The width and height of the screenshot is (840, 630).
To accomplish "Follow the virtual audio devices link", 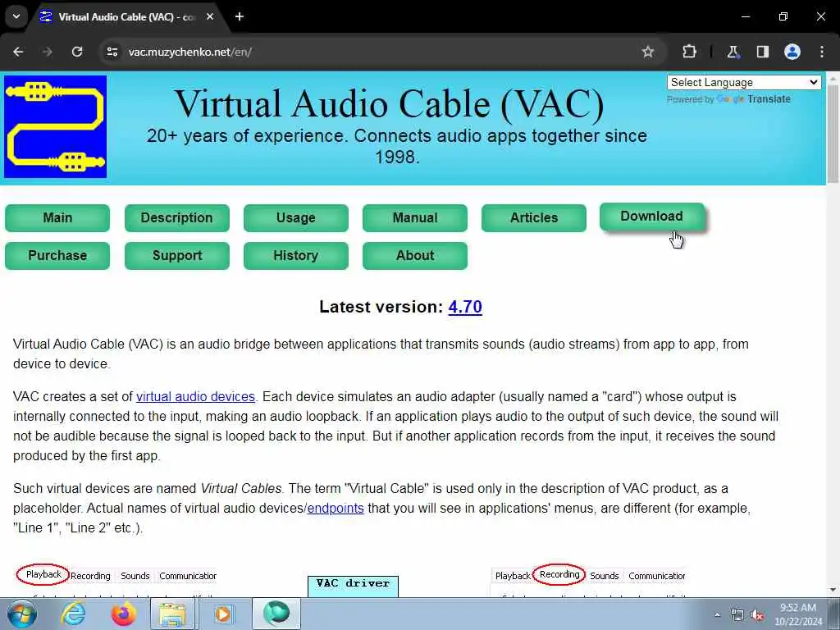I will click(195, 396).
